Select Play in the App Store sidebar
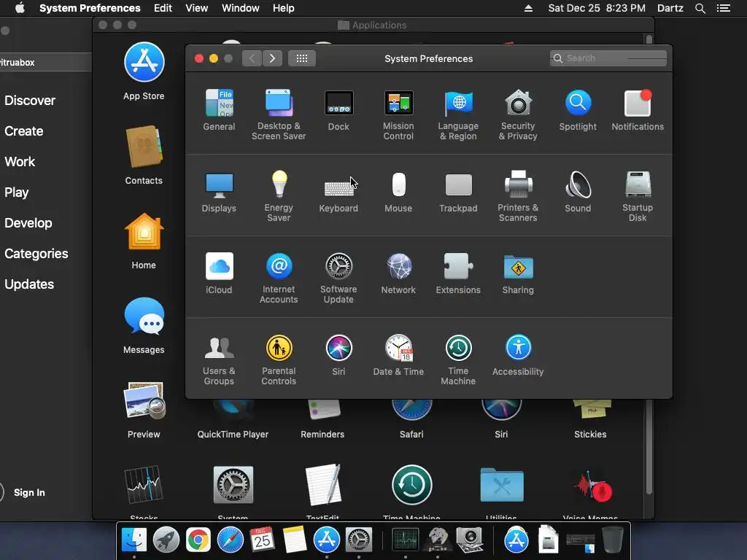The height and width of the screenshot is (560, 747). click(17, 192)
